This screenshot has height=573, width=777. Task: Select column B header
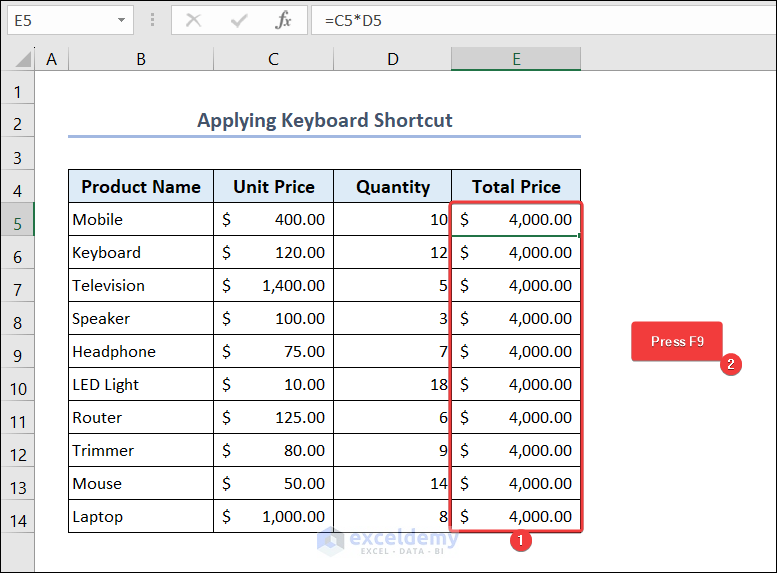coord(141,60)
